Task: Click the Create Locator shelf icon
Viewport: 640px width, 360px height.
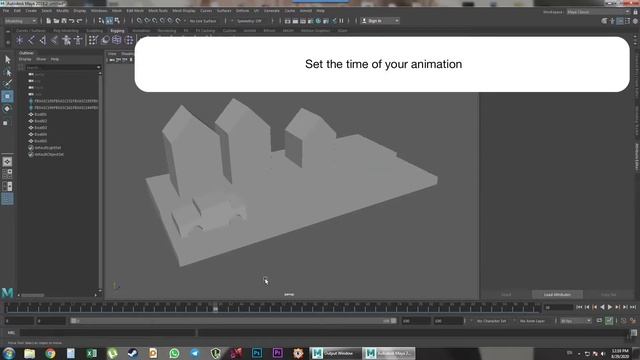Action: point(19,40)
